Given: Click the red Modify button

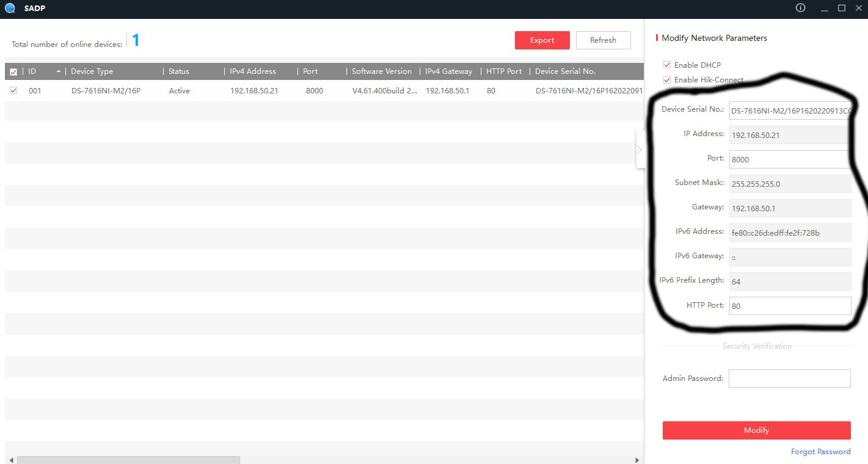Looking at the screenshot, I should [756, 430].
